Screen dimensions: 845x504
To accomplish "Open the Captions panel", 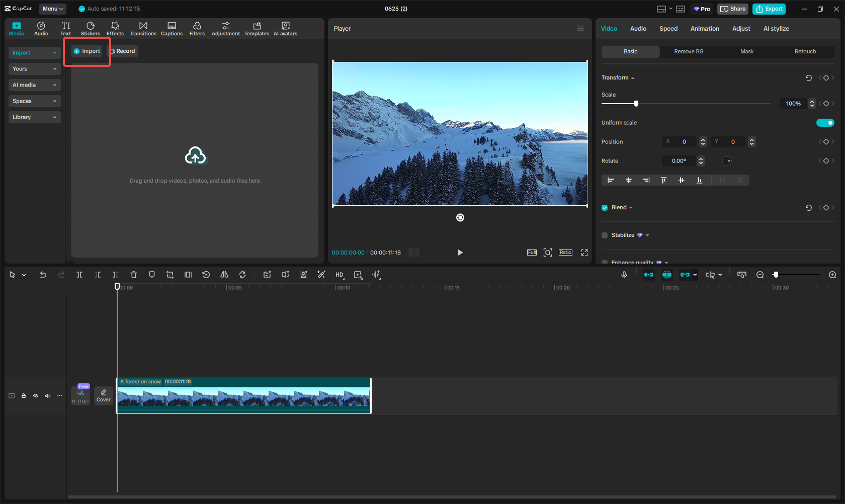I will click(172, 28).
